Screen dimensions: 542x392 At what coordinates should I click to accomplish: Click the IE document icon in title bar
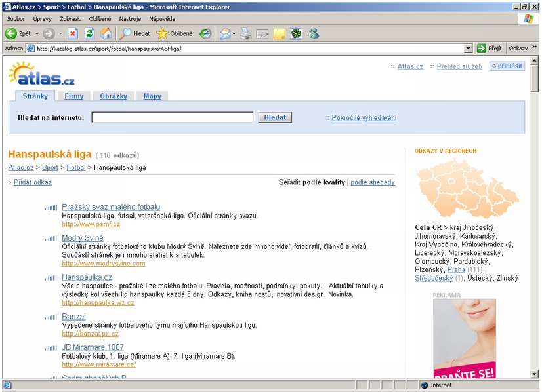pyautogui.click(x=7, y=7)
